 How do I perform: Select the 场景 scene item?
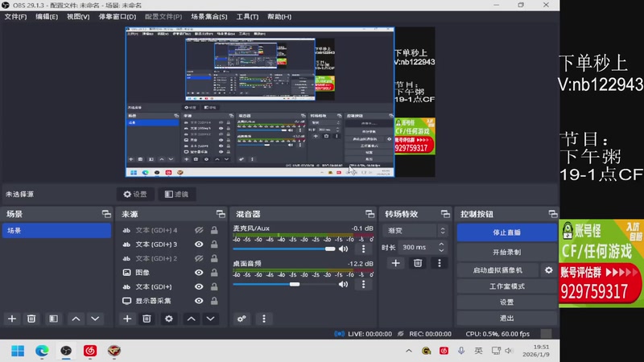(x=56, y=231)
